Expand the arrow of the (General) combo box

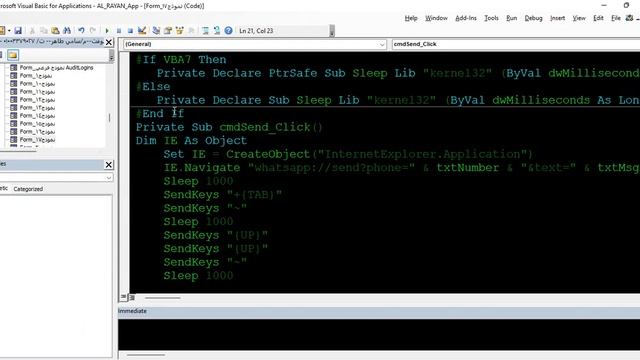[x=382, y=44]
